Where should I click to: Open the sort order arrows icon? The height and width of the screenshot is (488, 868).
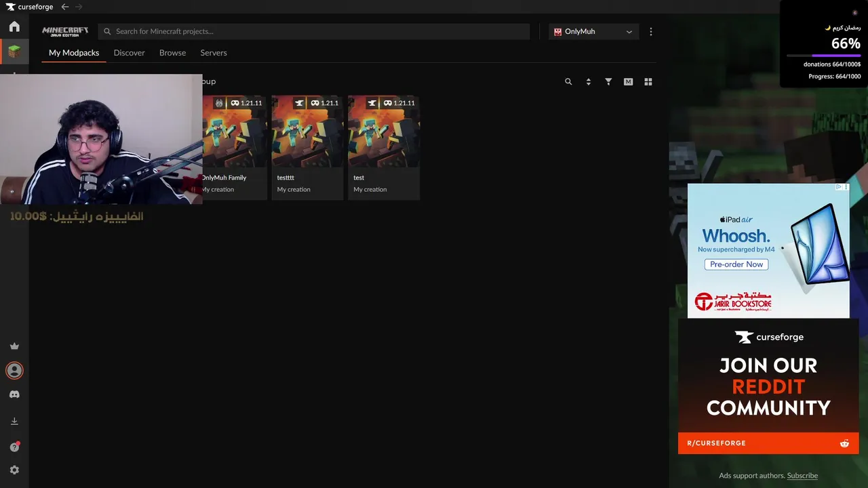click(588, 81)
